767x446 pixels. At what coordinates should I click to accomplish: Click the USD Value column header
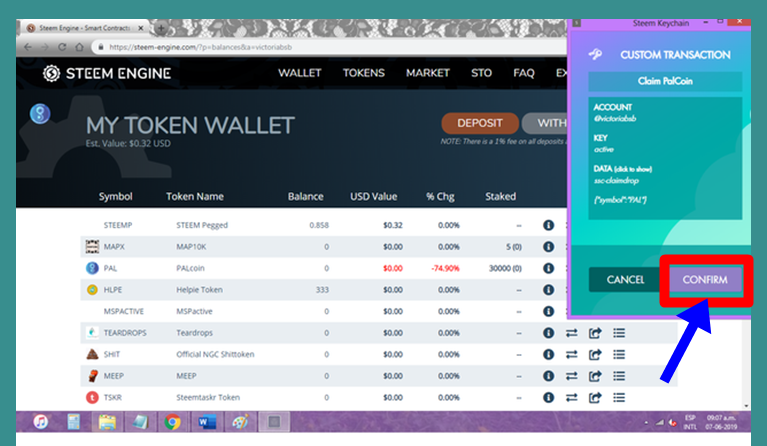pyautogui.click(x=373, y=197)
